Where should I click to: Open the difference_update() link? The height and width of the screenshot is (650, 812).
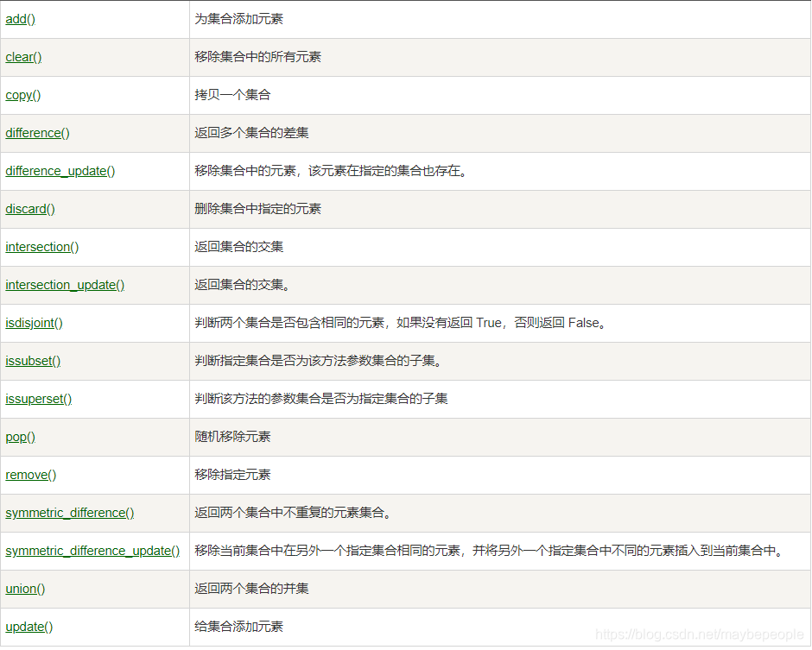[x=60, y=171]
